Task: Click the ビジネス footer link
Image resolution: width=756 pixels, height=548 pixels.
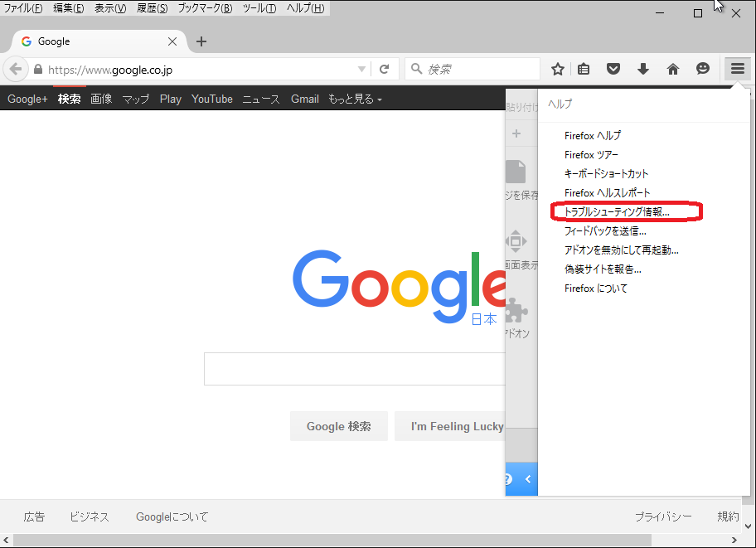Action: click(90, 516)
